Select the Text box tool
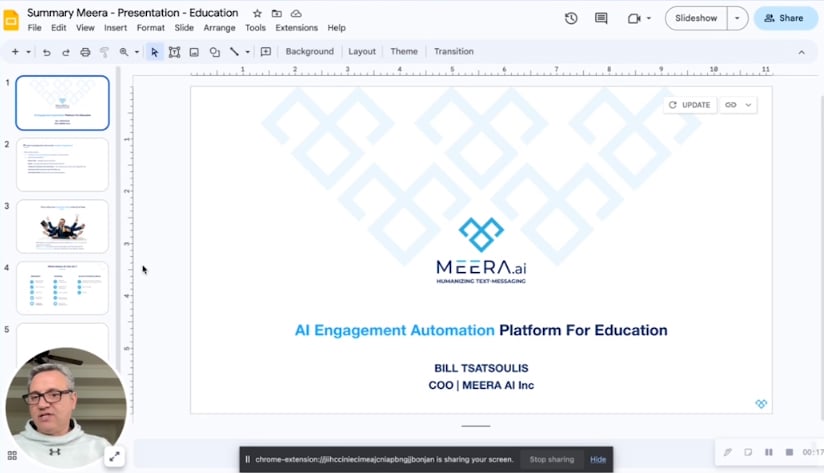This screenshot has width=824, height=473. coord(174,52)
